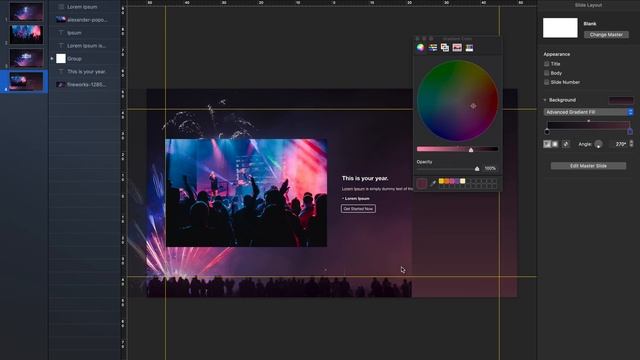This screenshot has height=360, width=640.
Task: Select the 'Lorem Ipsum' layer row
Action: click(x=84, y=7)
